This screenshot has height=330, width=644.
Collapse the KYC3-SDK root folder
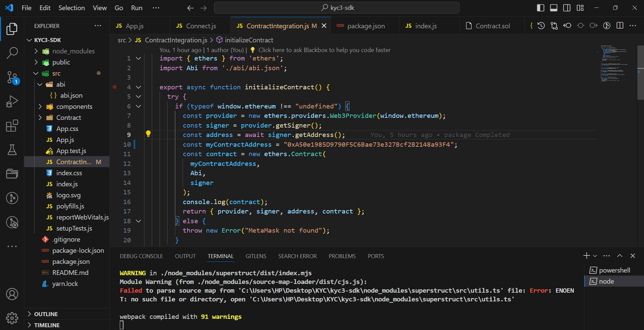coord(30,40)
